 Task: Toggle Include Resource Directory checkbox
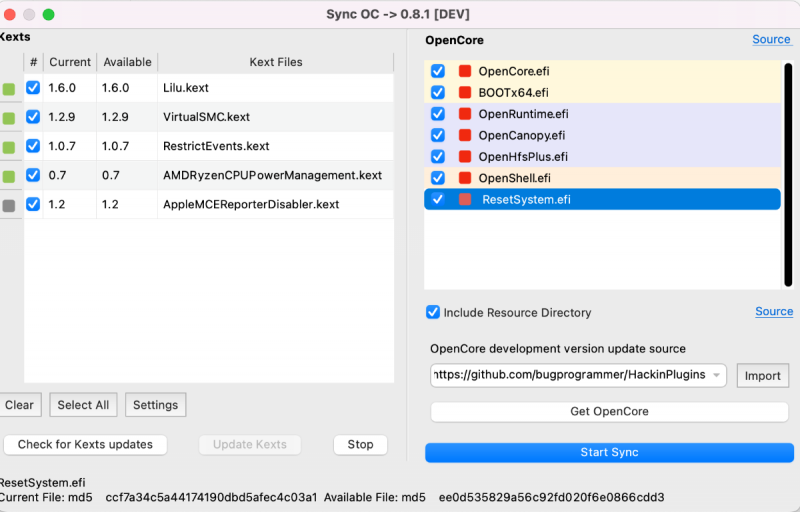pyautogui.click(x=433, y=312)
